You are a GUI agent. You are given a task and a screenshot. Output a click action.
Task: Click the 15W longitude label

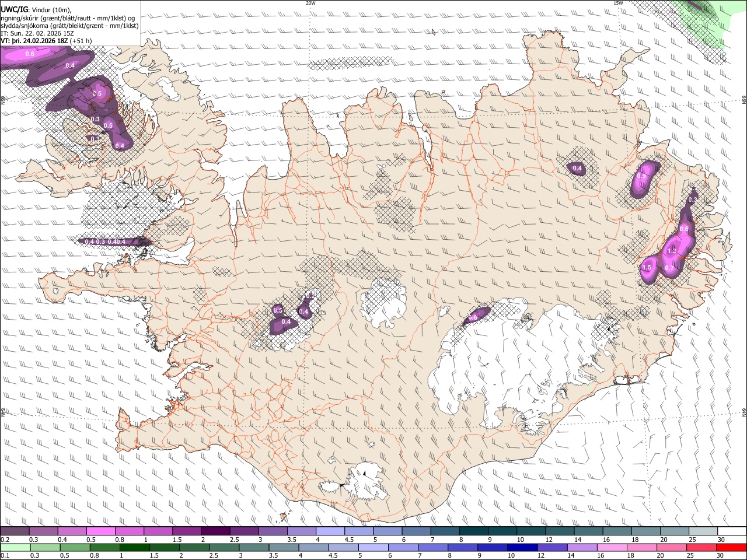[618, 3]
